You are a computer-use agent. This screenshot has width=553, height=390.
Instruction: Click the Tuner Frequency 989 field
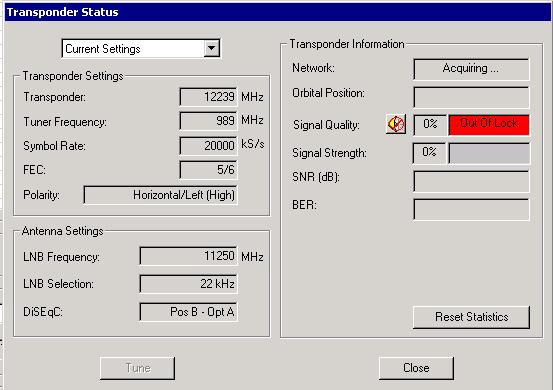(208, 121)
